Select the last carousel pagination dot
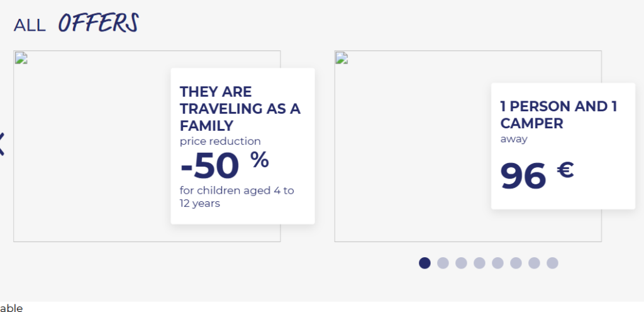 coord(552,263)
